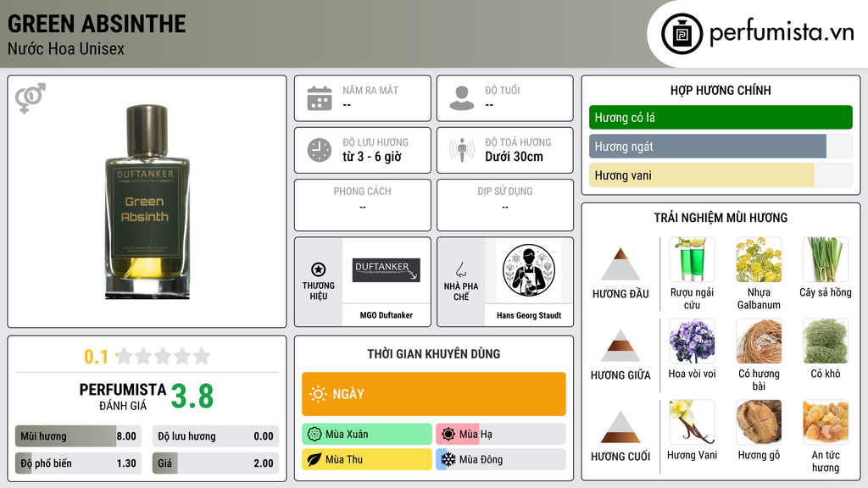Image resolution: width=868 pixels, height=488 pixels.
Task: Click the Hans Georg Staudt perfumer portrait
Action: [529, 270]
